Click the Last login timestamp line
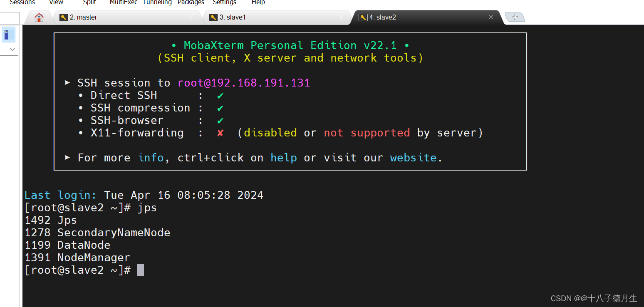The height and width of the screenshot is (307, 644). click(144, 195)
